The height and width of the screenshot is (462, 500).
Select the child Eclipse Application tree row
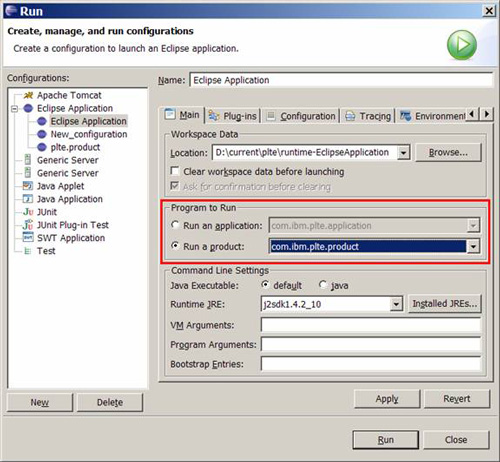88,121
